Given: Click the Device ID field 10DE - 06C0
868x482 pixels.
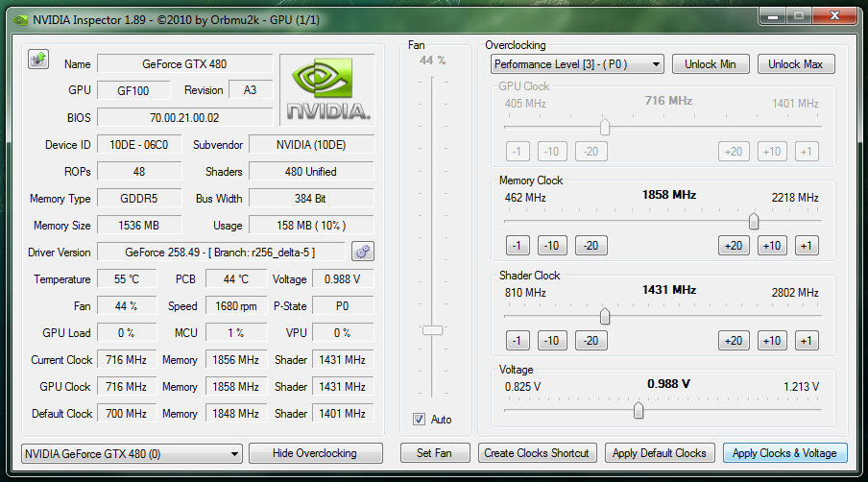Looking at the screenshot, I should tap(139, 145).
